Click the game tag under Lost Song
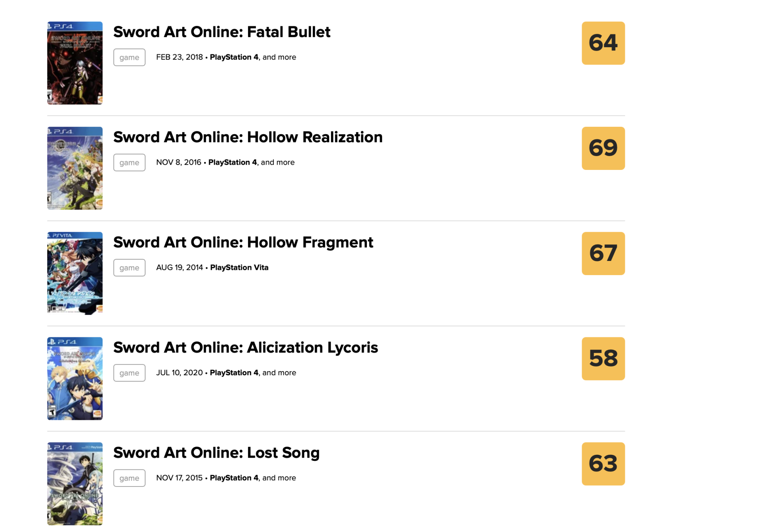The width and height of the screenshot is (781, 532). (x=129, y=478)
